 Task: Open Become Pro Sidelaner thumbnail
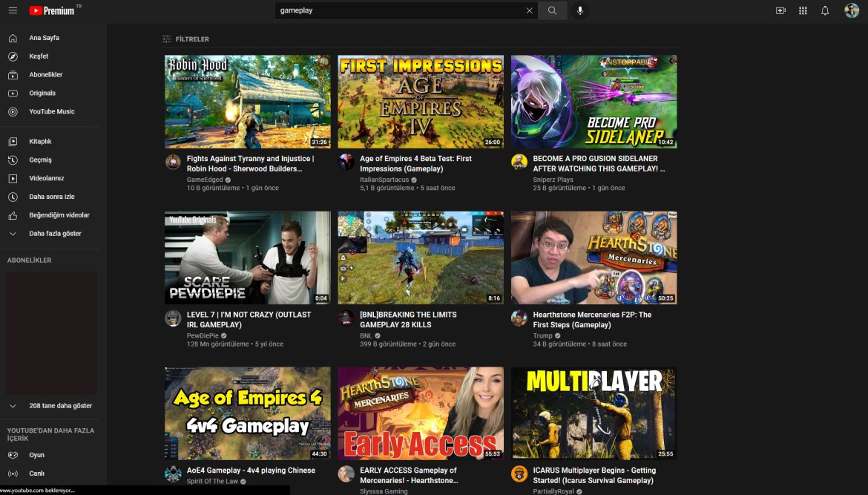click(x=594, y=102)
